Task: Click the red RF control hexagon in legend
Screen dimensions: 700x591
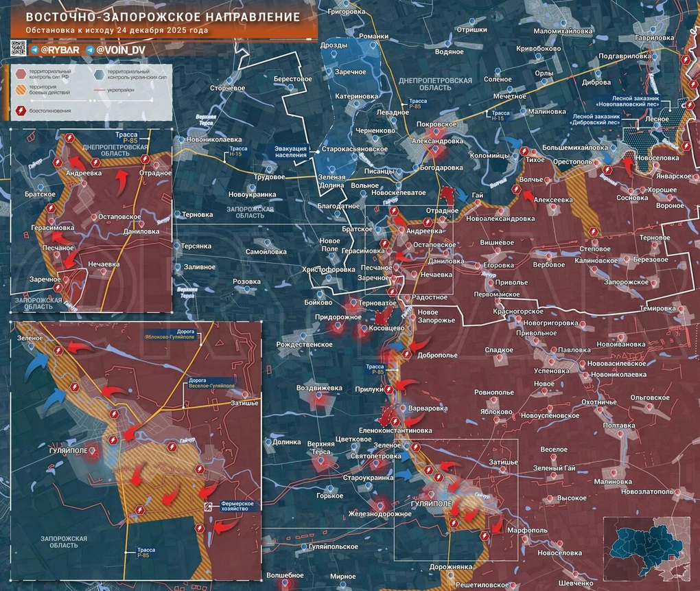Action: tap(21, 73)
